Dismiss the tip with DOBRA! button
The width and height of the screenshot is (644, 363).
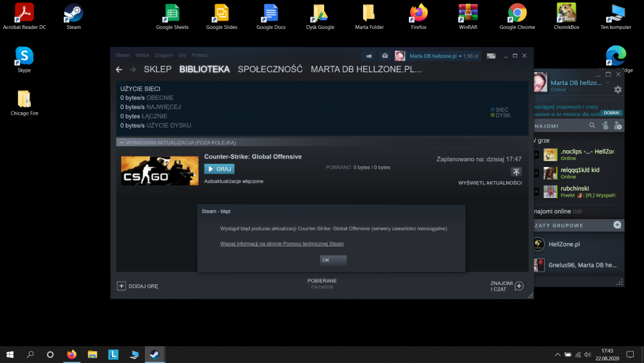(x=611, y=113)
